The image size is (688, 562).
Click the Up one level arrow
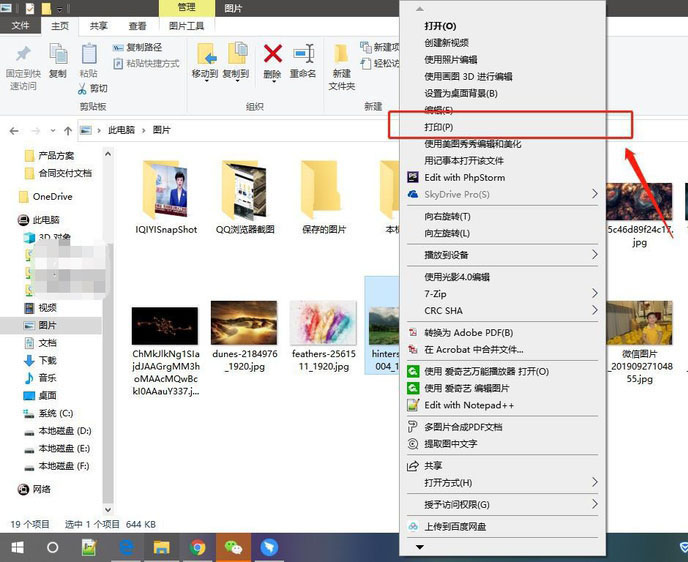[x=68, y=131]
